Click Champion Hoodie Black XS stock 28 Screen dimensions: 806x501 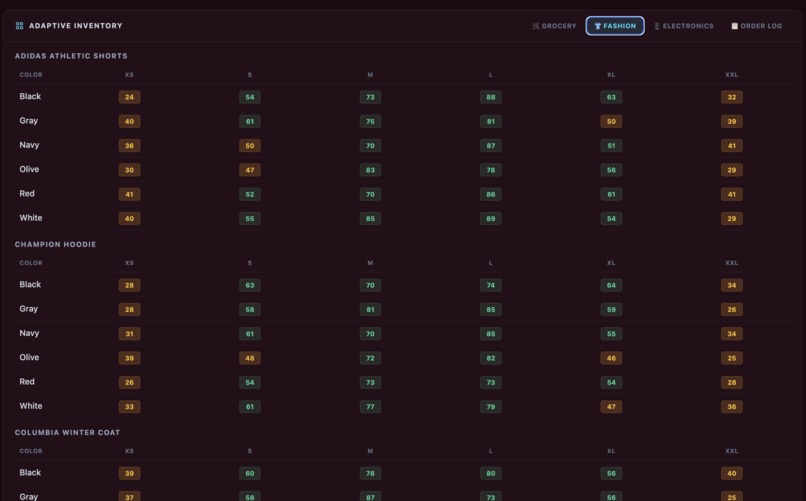tap(129, 285)
